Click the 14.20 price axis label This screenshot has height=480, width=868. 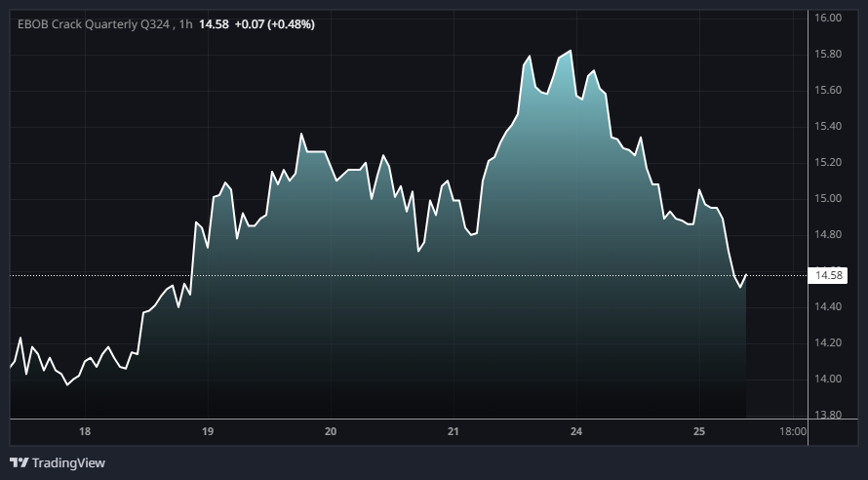point(828,343)
